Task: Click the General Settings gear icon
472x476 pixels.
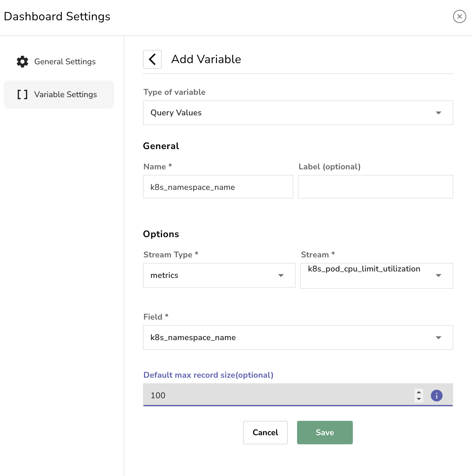Action: point(23,62)
